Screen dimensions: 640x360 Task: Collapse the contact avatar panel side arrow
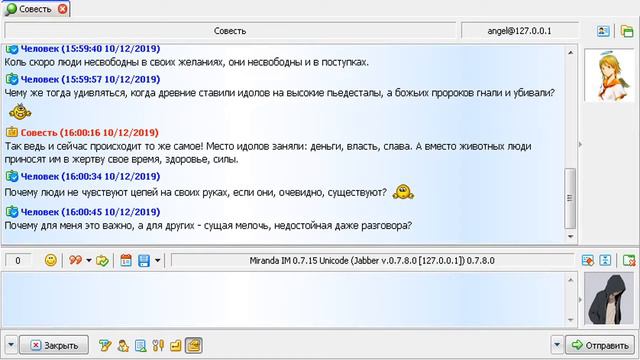[x=580, y=144]
